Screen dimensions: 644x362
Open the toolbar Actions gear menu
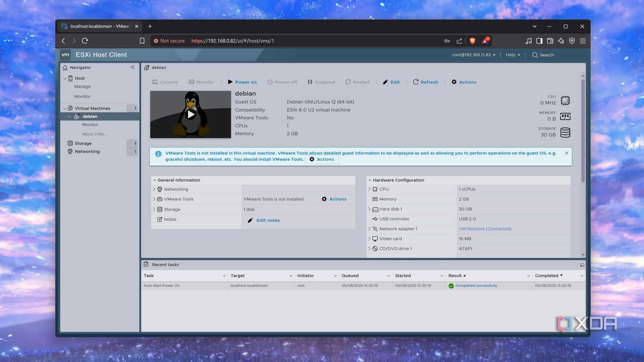point(464,82)
